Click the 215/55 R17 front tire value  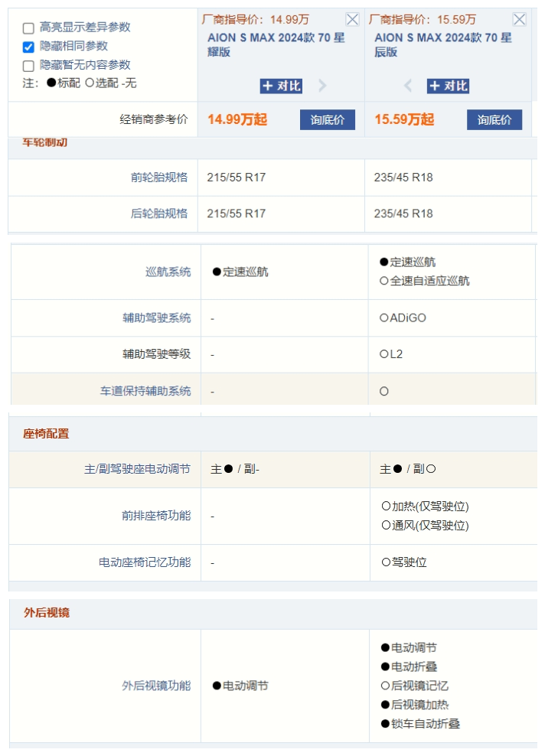[237, 178]
